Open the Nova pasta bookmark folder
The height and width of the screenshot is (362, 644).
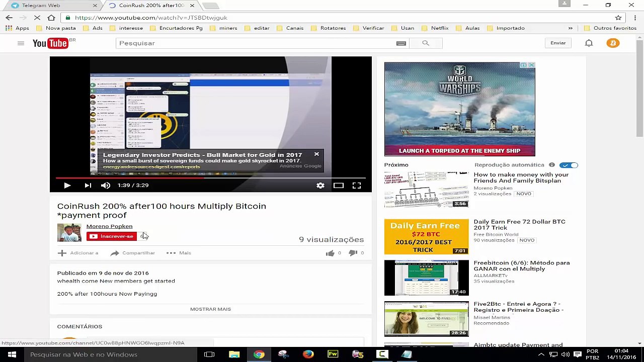tap(56, 28)
